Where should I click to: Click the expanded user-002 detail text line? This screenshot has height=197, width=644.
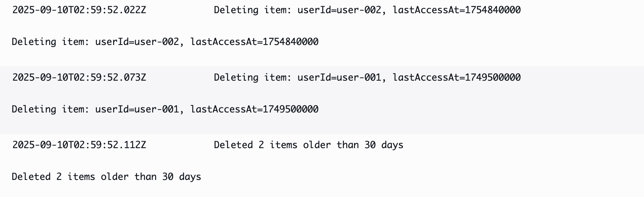(165, 42)
